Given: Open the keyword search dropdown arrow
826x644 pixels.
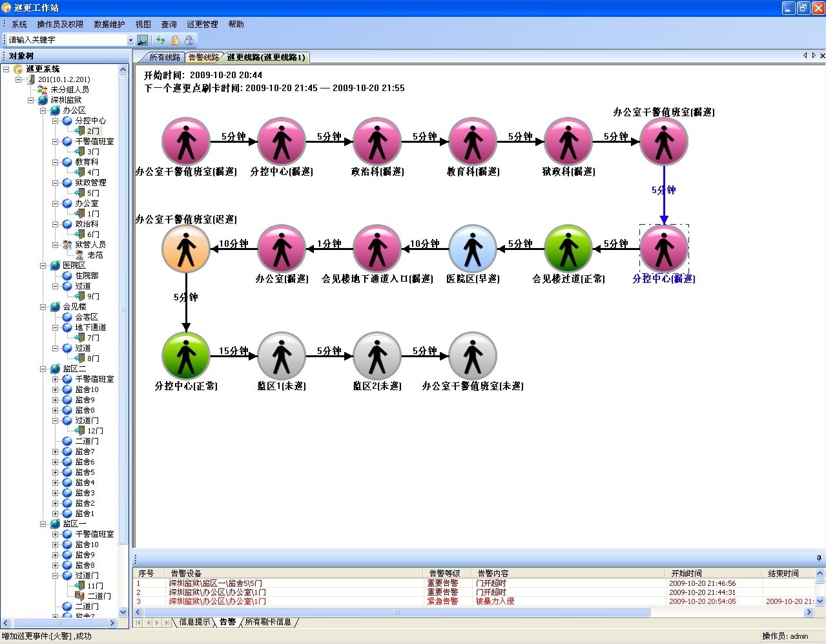Looking at the screenshot, I should [x=130, y=40].
